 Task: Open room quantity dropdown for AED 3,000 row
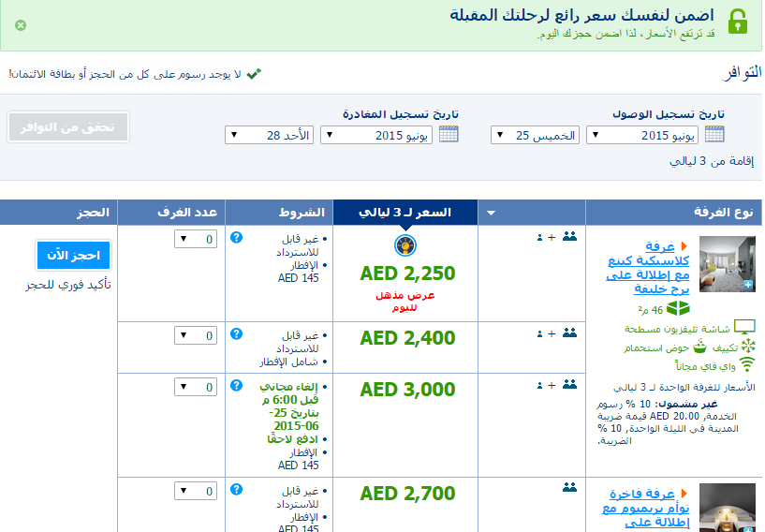pos(196,386)
